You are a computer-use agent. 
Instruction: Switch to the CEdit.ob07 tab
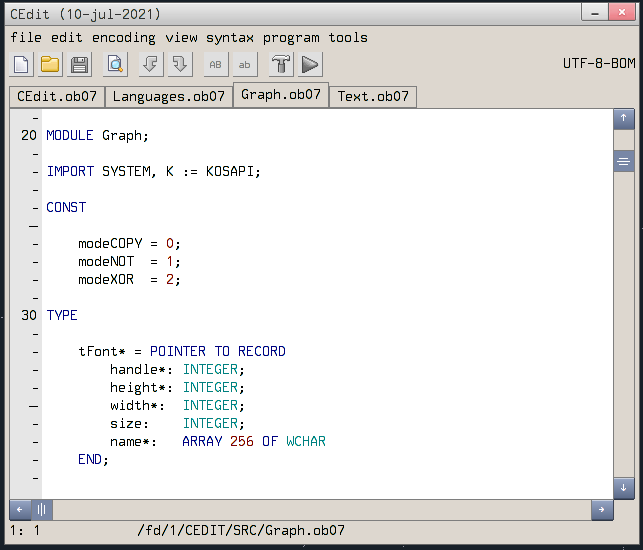pyautogui.click(x=56, y=97)
